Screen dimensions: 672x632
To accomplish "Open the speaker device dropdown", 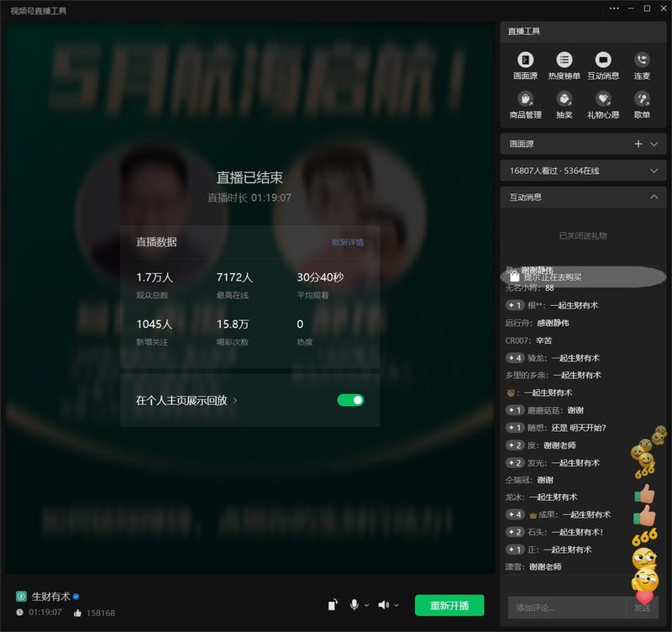I will click(x=396, y=605).
